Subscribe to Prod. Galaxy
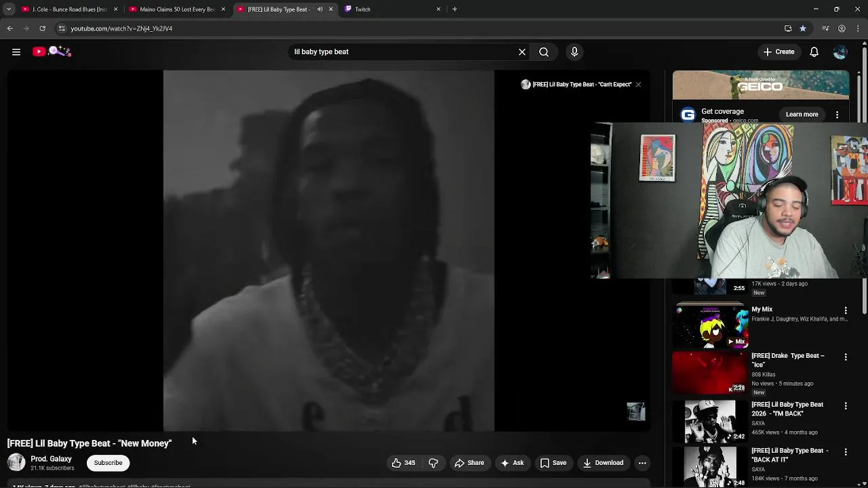Viewport: 868px width, 488px height. point(108,463)
